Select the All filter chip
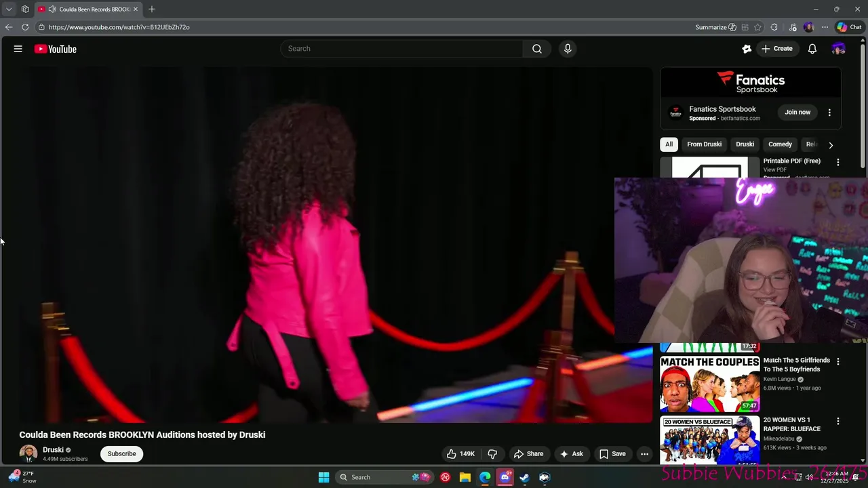This screenshot has width=868, height=488. 669,144
